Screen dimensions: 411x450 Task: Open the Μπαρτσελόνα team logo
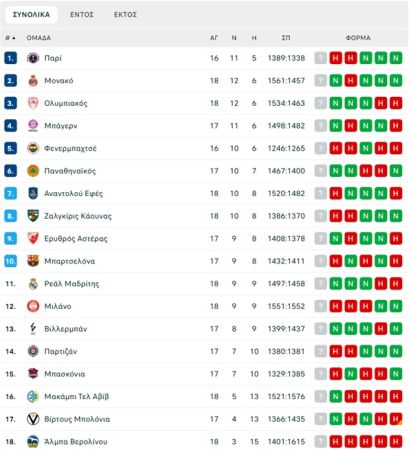pyautogui.click(x=33, y=261)
